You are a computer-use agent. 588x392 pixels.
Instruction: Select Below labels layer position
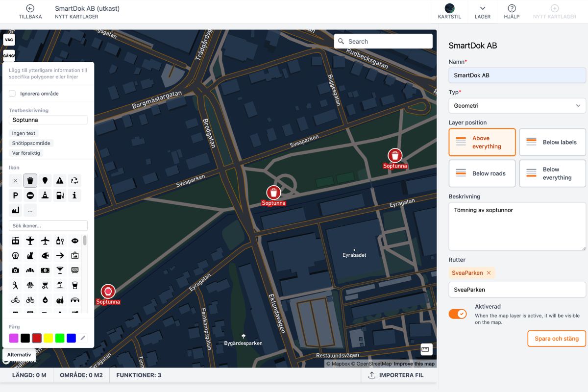[552, 142]
